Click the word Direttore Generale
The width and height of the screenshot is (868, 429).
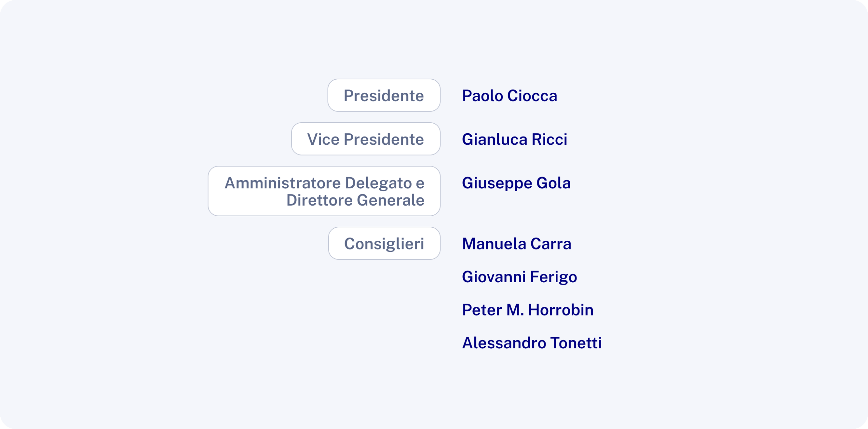click(355, 200)
